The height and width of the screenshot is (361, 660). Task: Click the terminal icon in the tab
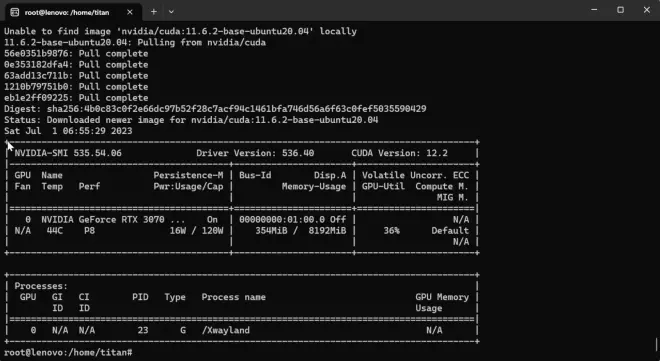(x=15, y=12)
